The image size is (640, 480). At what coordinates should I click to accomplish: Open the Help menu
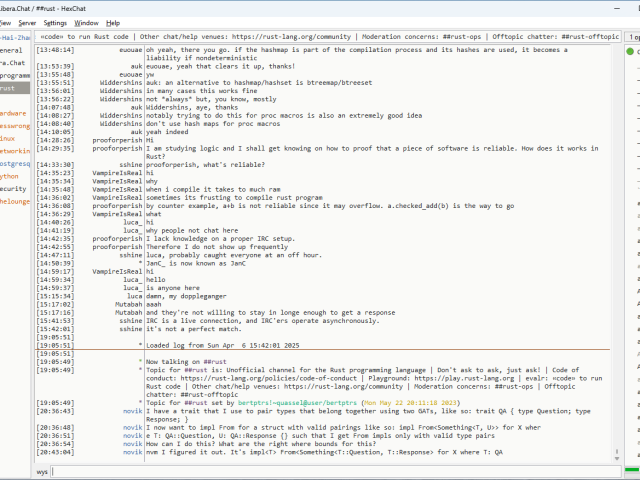pyautogui.click(x=113, y=22)
